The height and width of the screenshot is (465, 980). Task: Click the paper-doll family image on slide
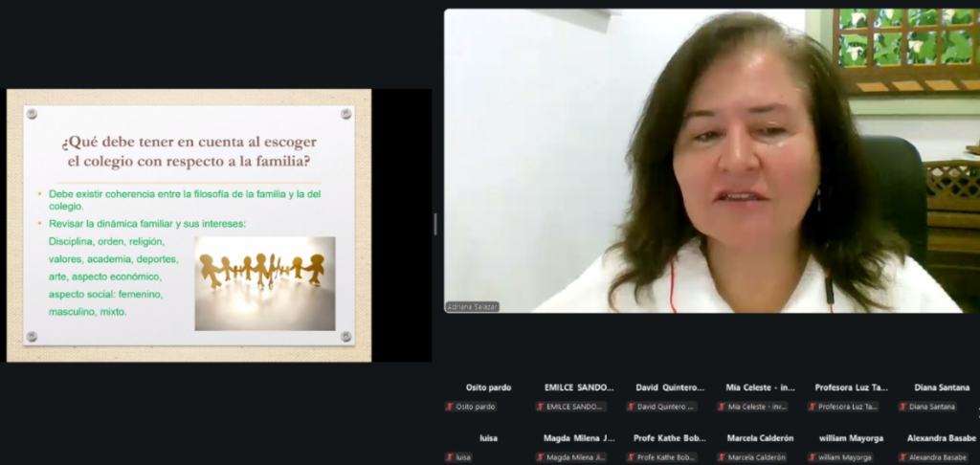(x=264, y=283)
